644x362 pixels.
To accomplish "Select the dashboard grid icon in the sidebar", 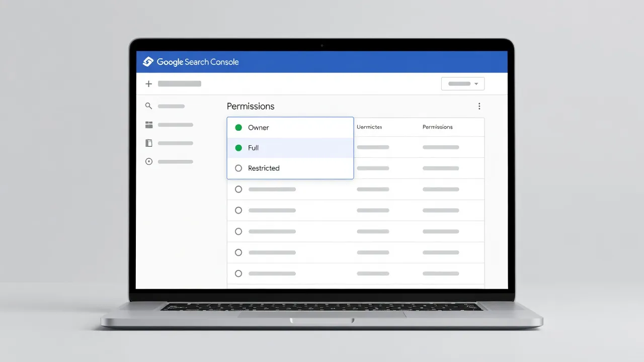I will (148, 125).
